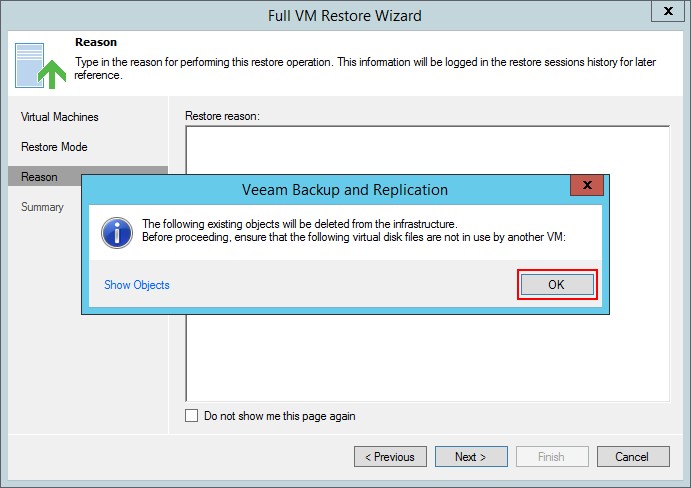Click the restore wizard server arrow icon
691x488 pixels.
coord(40,66)
